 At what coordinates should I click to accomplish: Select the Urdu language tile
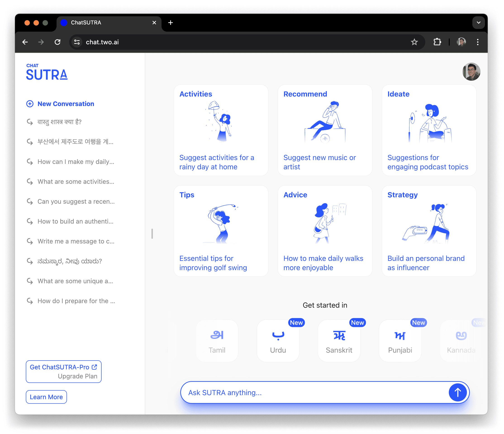(278, 341)
